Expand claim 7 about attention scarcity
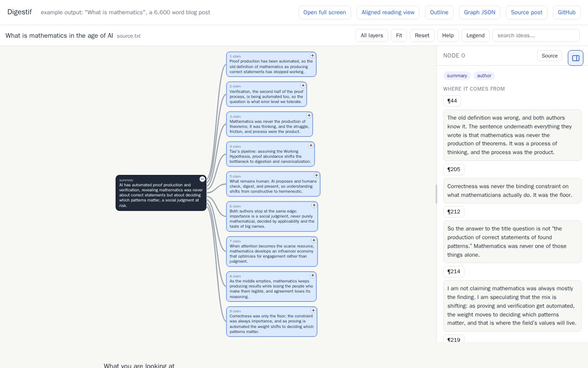This screenshot has width=588, height=368. click(314, 240)
